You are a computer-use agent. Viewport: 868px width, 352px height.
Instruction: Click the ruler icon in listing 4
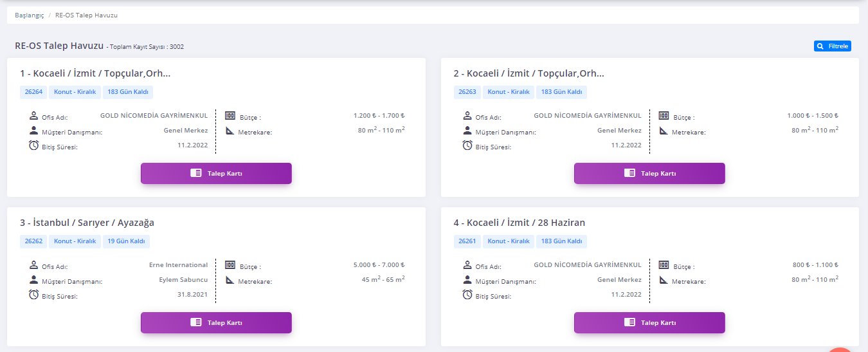[664, 280]
